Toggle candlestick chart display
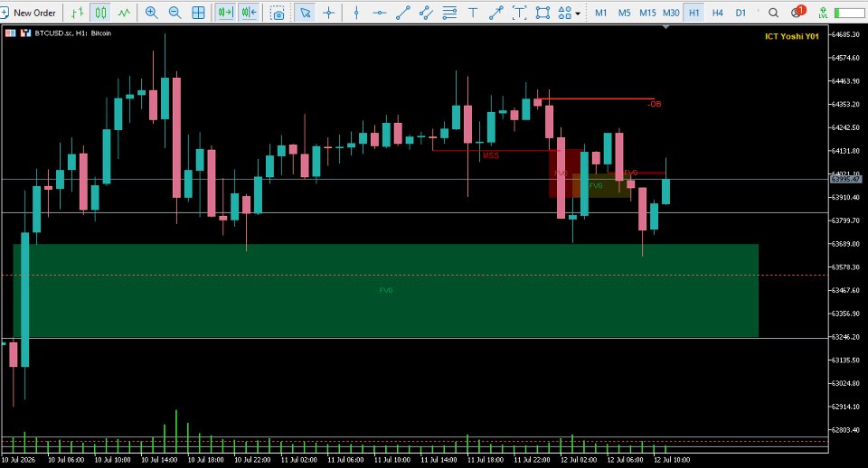The height and width of the screenshot is (468, 868). [100, 13]
